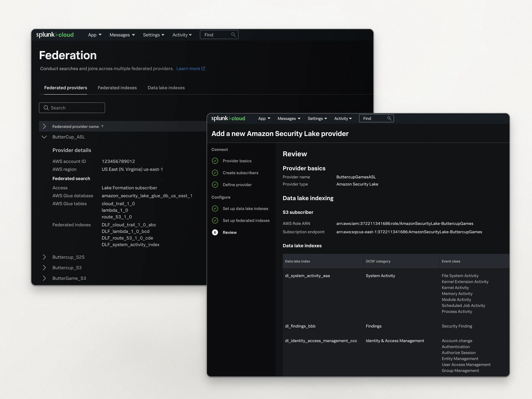Switch to the Data lake indexes tab
532x399 pixels.
pyautogui.click(x=166, y=88)
